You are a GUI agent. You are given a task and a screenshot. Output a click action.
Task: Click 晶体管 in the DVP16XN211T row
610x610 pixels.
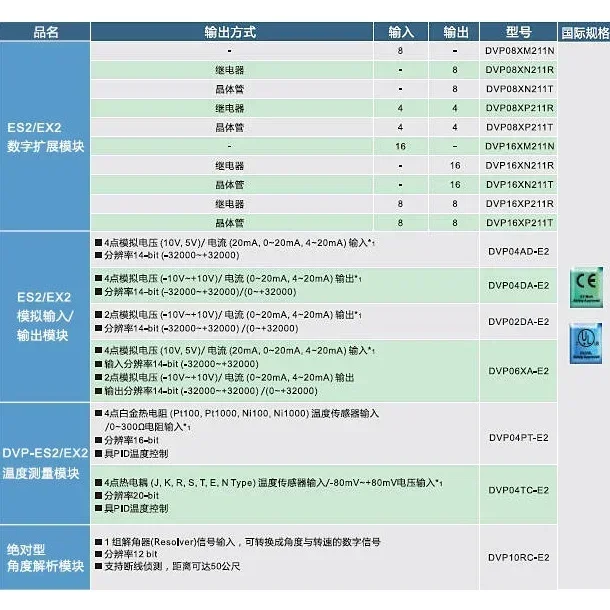(230, 185)
